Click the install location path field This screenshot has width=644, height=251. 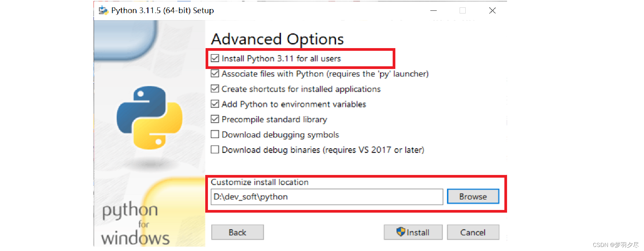327,197
